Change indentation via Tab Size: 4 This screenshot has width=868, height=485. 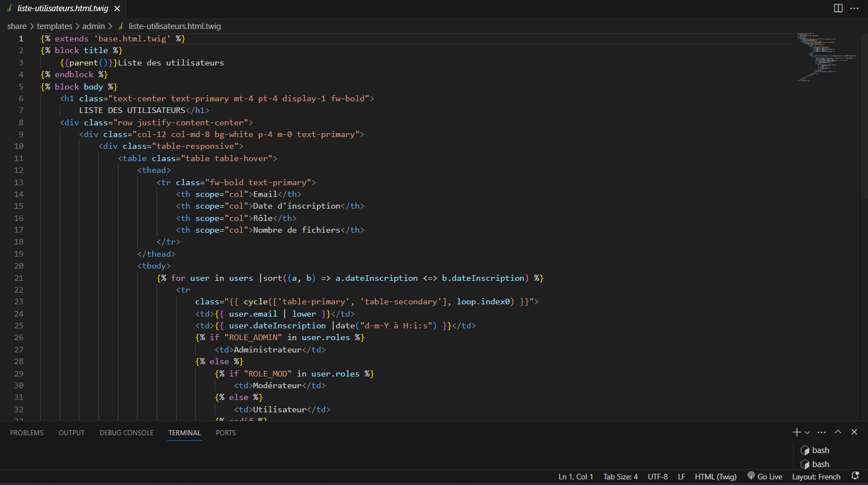pos(620,477)
